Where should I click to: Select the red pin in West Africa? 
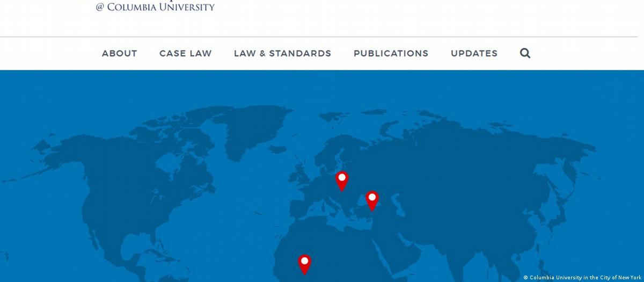pyautogui.click(x=304, y=263)
